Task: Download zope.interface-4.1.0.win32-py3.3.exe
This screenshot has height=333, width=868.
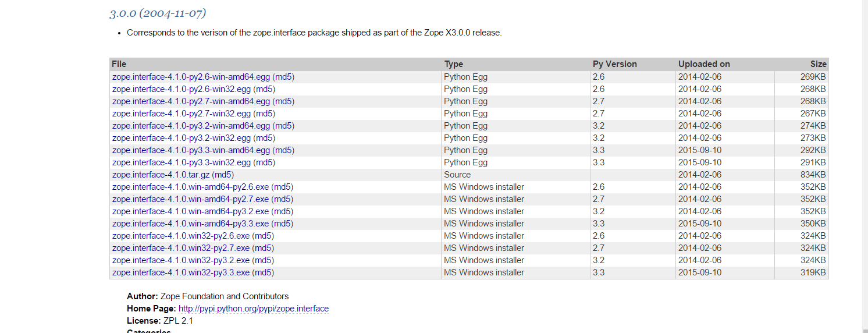Action: 181,272
